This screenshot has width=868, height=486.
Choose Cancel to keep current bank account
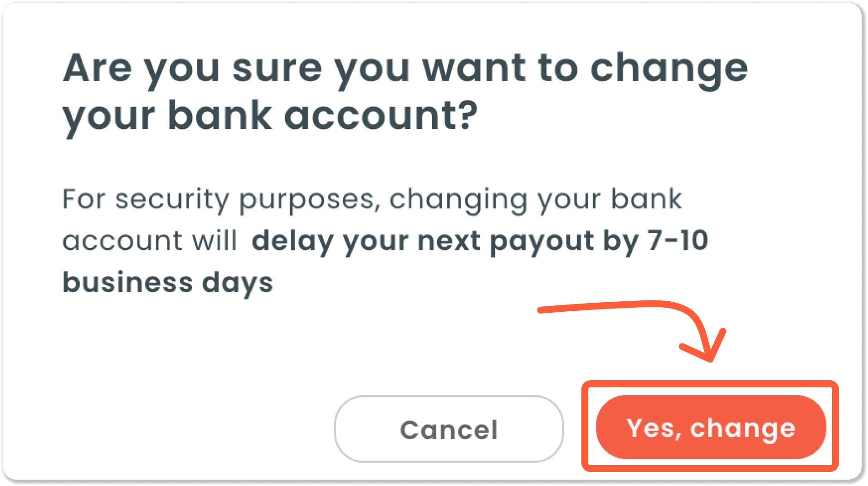(x=449, y=429)
